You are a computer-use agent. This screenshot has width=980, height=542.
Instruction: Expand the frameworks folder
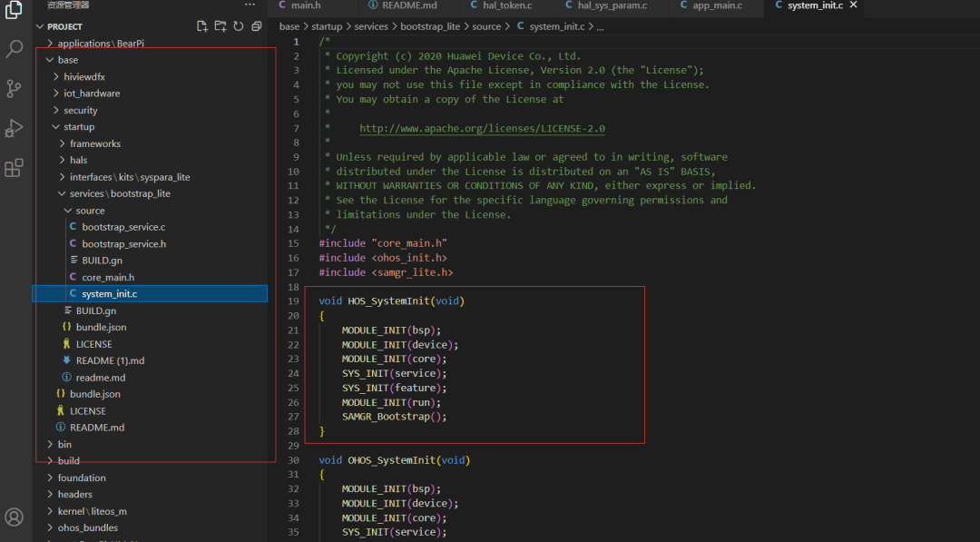click(95, 143)
